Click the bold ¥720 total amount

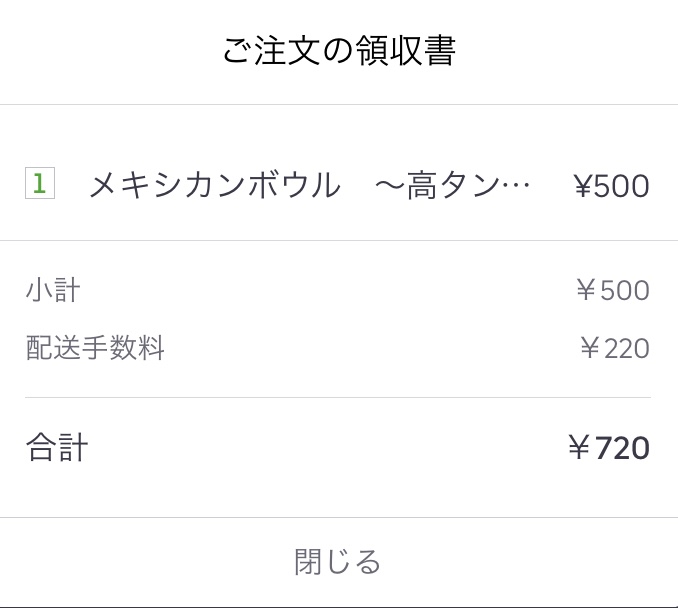click(608, 448)
